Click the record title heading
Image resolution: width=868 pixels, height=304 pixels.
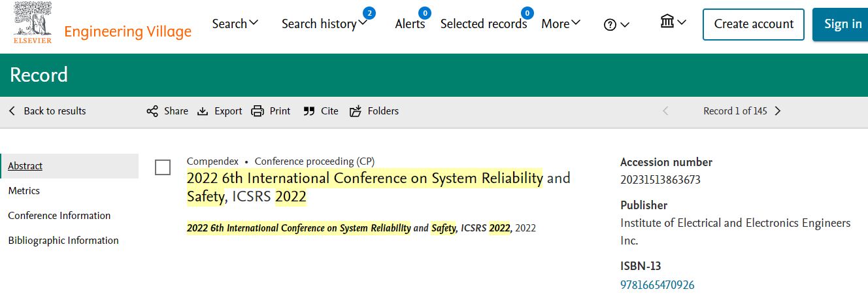[378, 187]
